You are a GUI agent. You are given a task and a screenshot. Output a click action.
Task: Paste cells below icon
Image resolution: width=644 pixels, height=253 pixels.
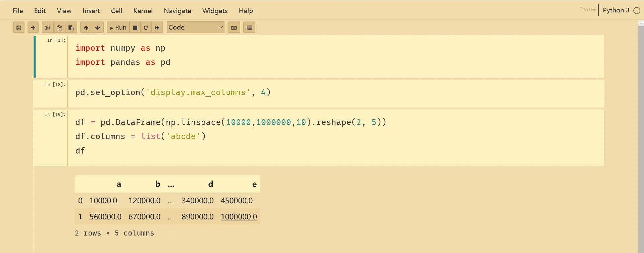71,28
